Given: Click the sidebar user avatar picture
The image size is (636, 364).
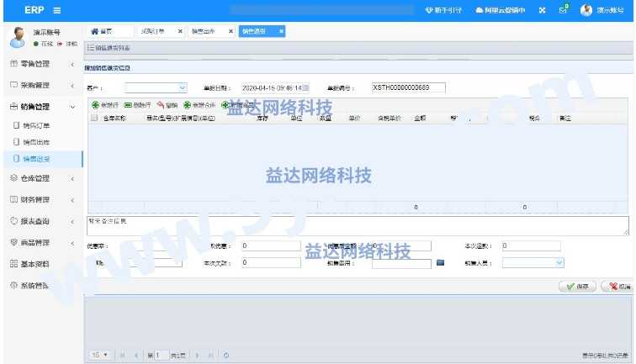Looking at the screenshot, I should click(18, 37).
